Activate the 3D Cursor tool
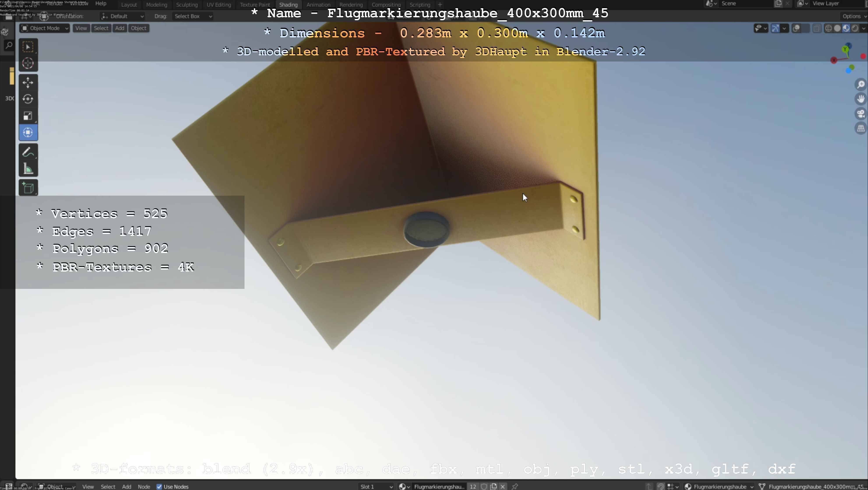 [x=28, y=63]
